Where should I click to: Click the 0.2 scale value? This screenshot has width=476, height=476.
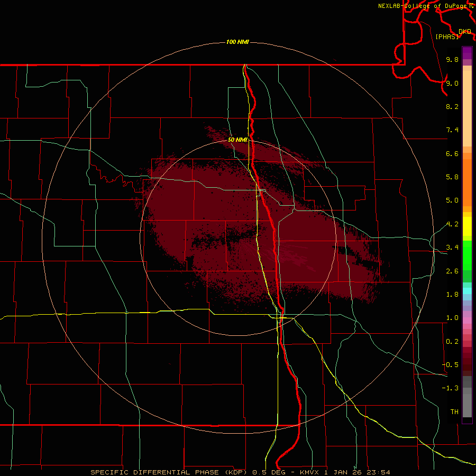point(452,342)
